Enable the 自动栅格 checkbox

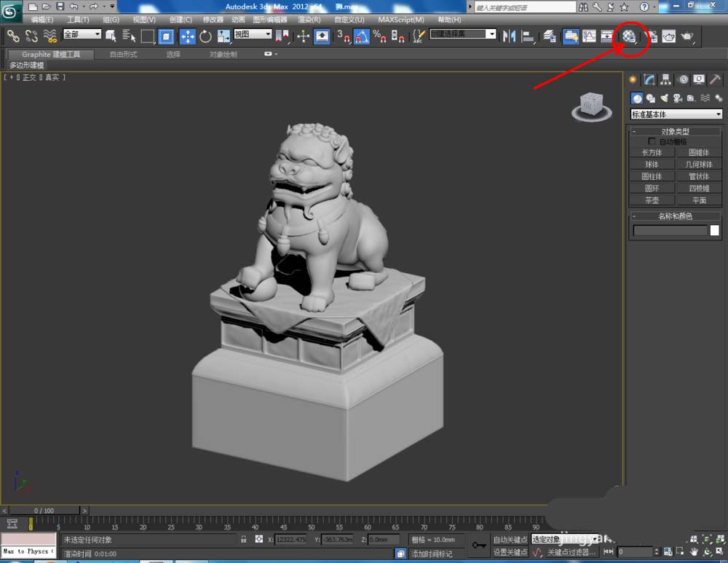coord(652,141)
